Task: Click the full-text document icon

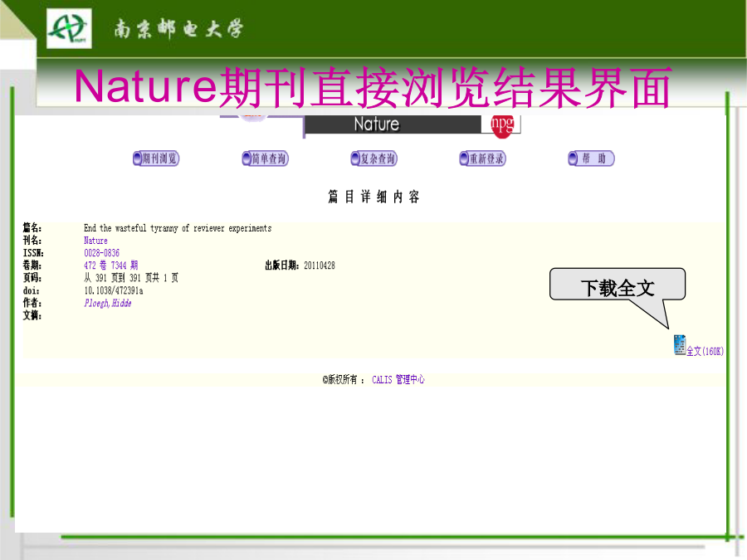Action: [x=679, y=345]
